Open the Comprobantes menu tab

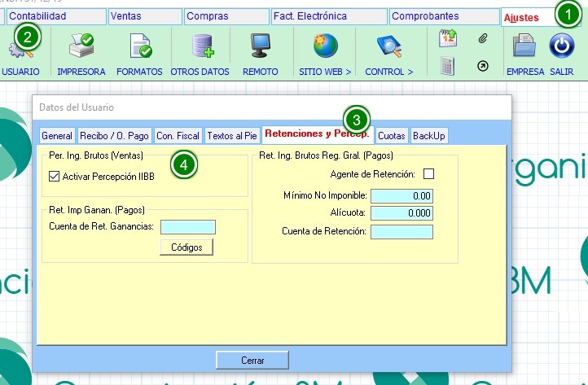(x=444, y=16)
